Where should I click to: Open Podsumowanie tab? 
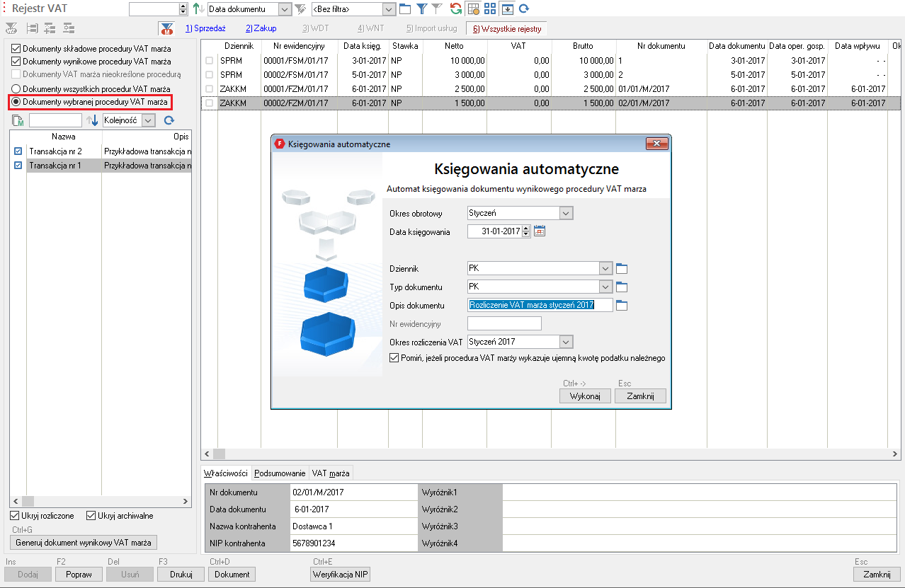pos(280,473)
